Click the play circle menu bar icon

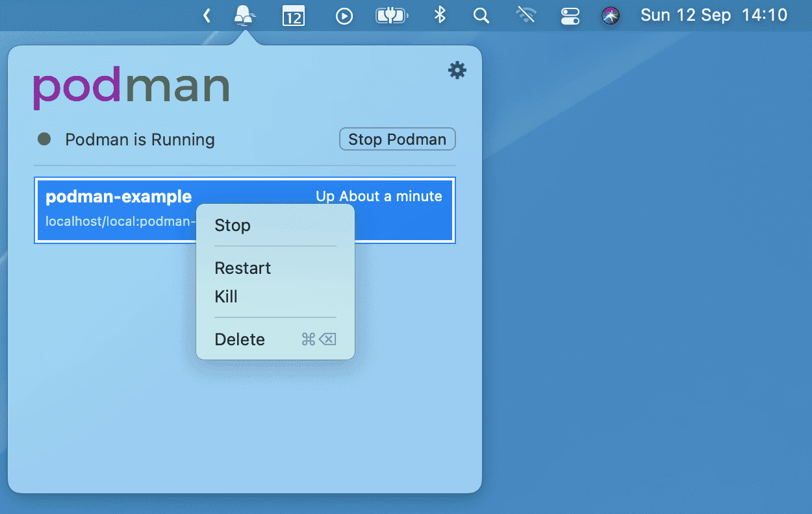[344, 16]
